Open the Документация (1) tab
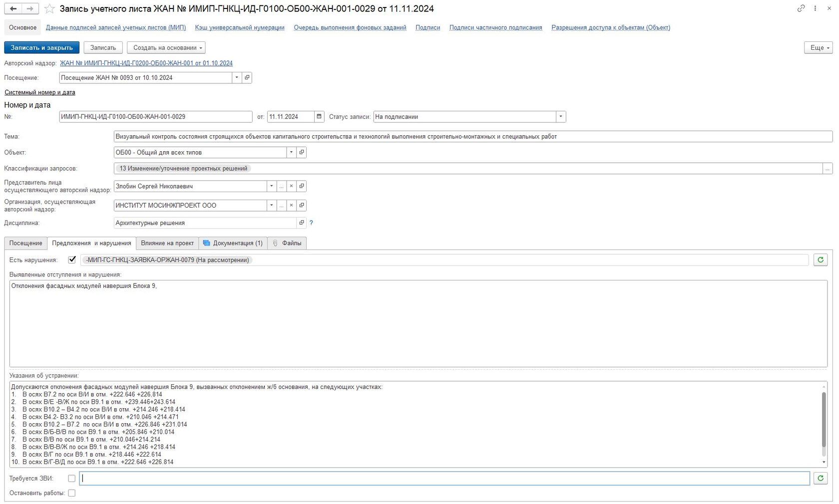 233,243
